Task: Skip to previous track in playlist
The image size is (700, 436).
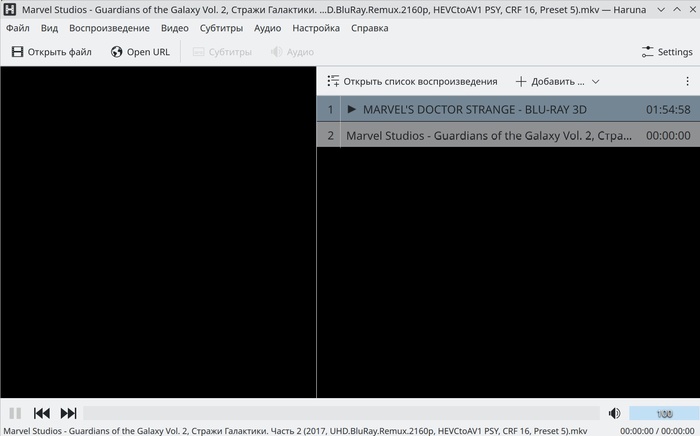Action: pyautogui.click(x=42, y=413)
